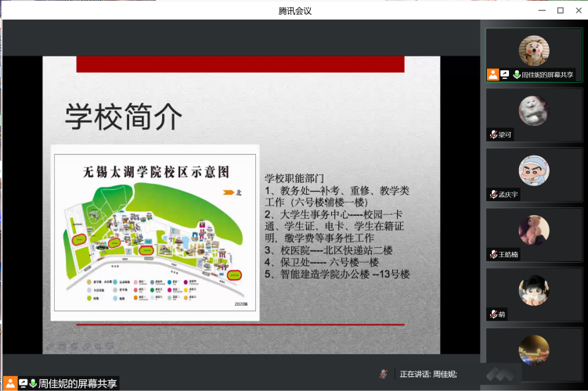Viewport: 588px width, 391px height.
Task: Click the 正在讲话: 周佳妮 speaker label
Action: coord(428,375)
